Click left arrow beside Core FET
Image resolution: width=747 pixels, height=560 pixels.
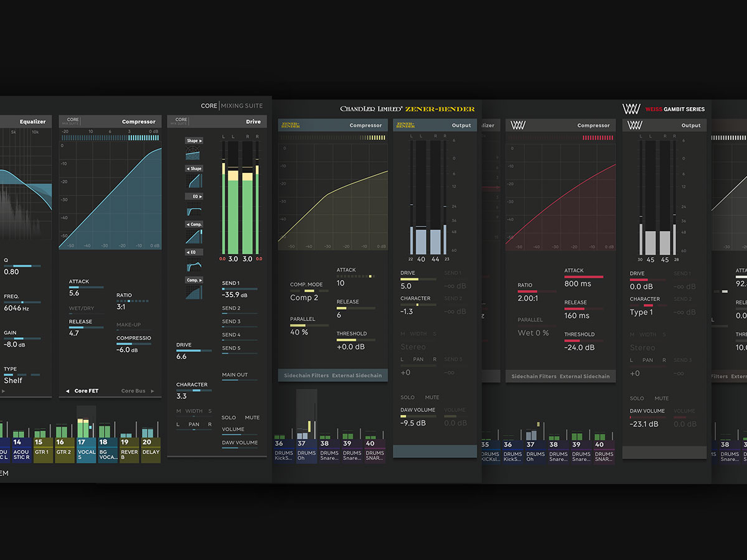tap(67, 391)
